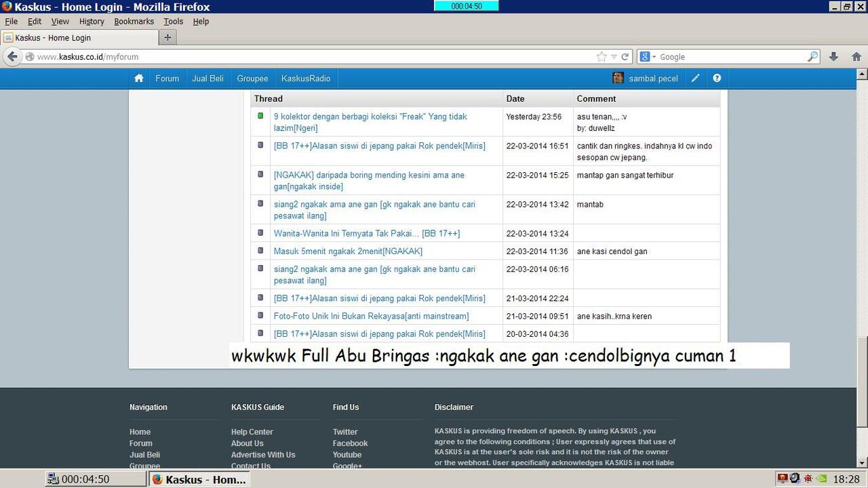The height and width of the screenshot is (488, 868).
Task: Click the search magnifier icon in the Google box
Action: [812, 57]
